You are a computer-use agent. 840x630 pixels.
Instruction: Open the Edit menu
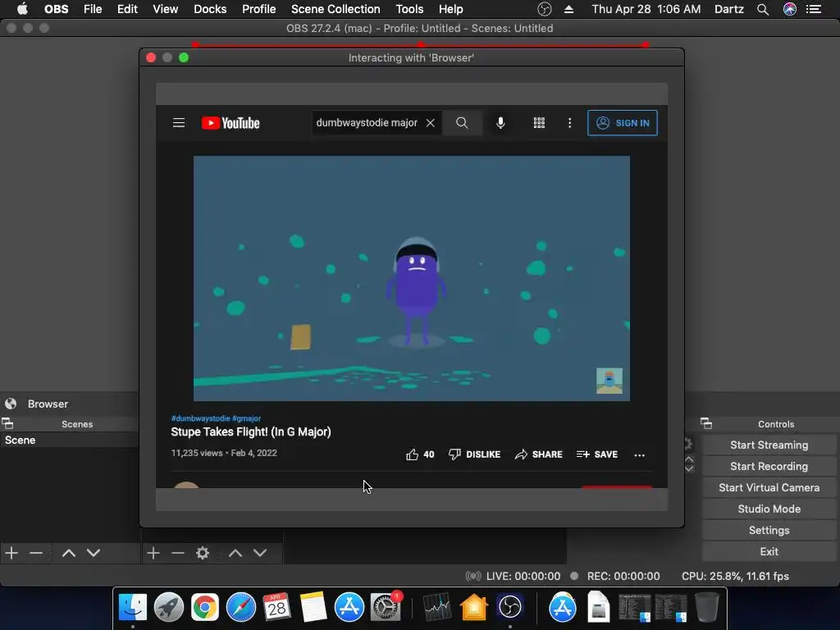[127, 10]
